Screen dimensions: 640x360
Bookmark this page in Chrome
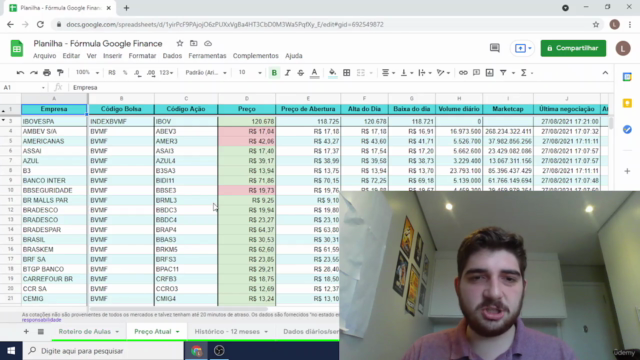click(596, 24)
